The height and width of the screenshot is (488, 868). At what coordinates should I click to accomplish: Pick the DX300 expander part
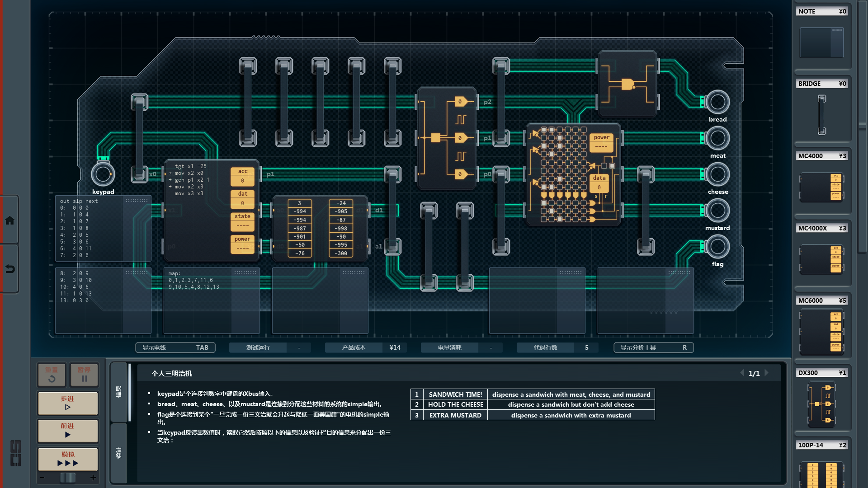[x=821, y=404]
